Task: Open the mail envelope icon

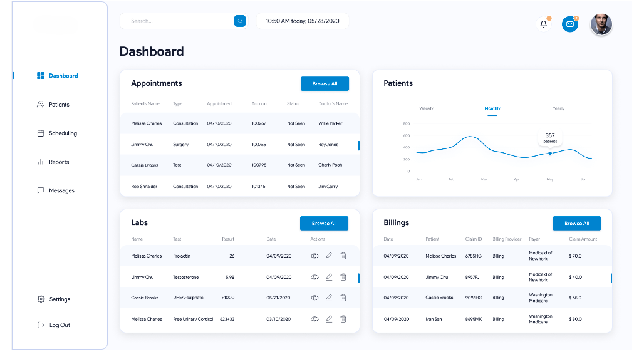Action: pyautogui.click(x=569, y=24)
